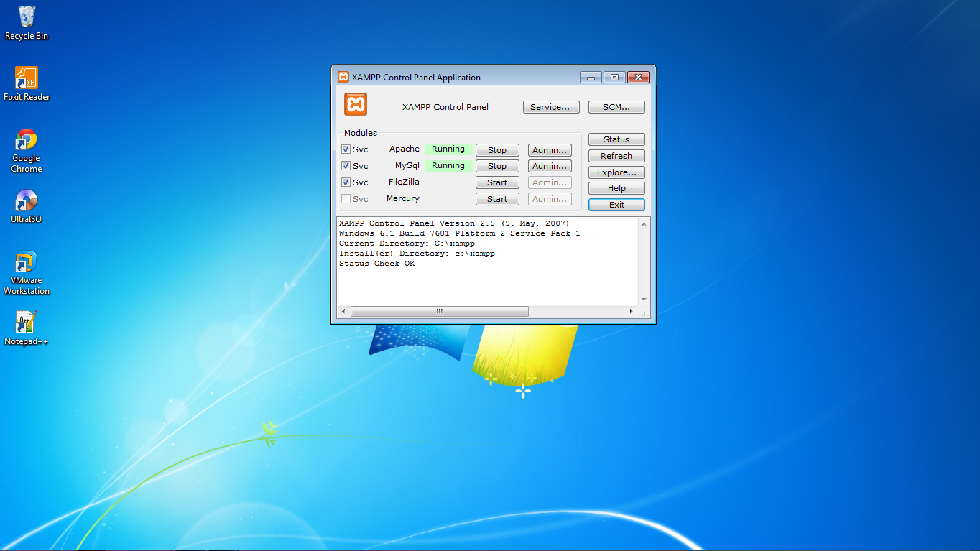This screenshot has height=551, width=980.
Task: Open the SCM... services manager
Action: tap(616, 107)
